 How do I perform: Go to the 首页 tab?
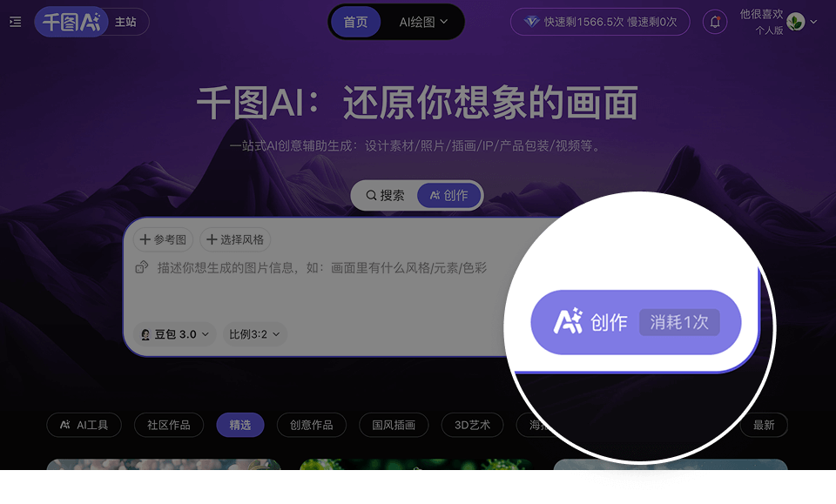[x=355, y=22]
